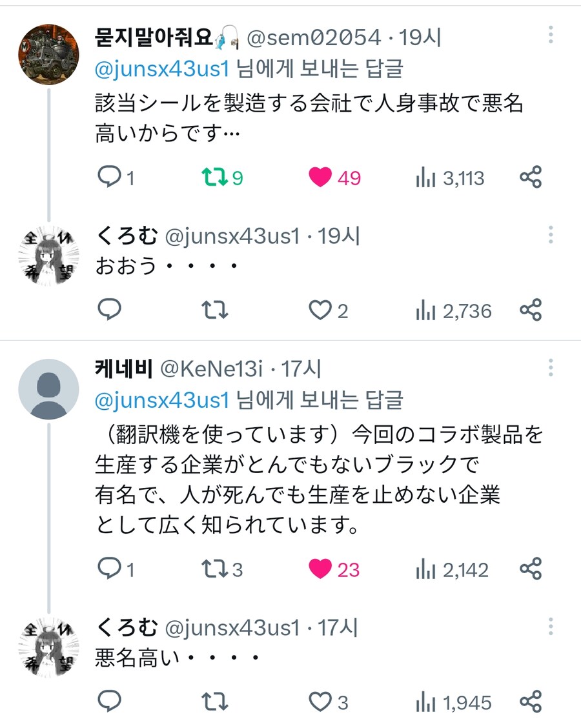Open 케네비's default profile avatar
The image size is (581, 728).
[x=49, y=389]
